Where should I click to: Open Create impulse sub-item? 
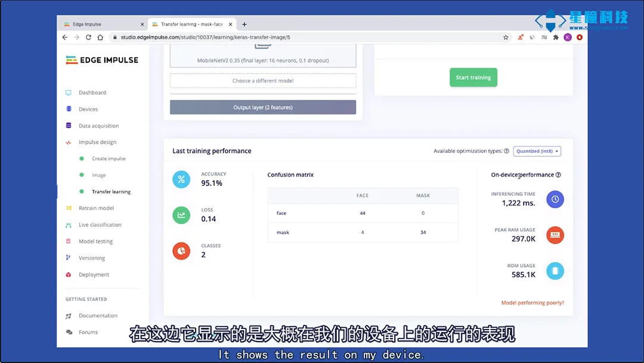[x=109, y=159]
